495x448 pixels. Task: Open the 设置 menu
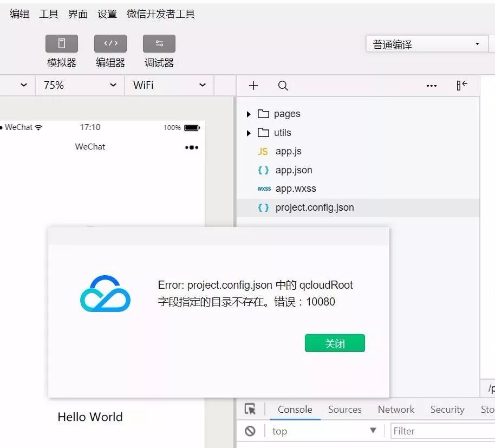107,14
